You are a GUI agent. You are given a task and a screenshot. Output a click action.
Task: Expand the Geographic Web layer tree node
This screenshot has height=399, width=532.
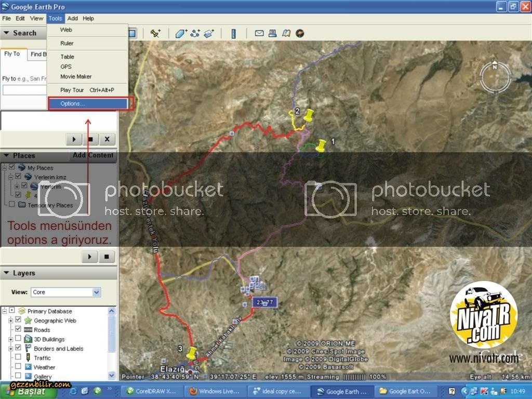[x=10, y=321]
